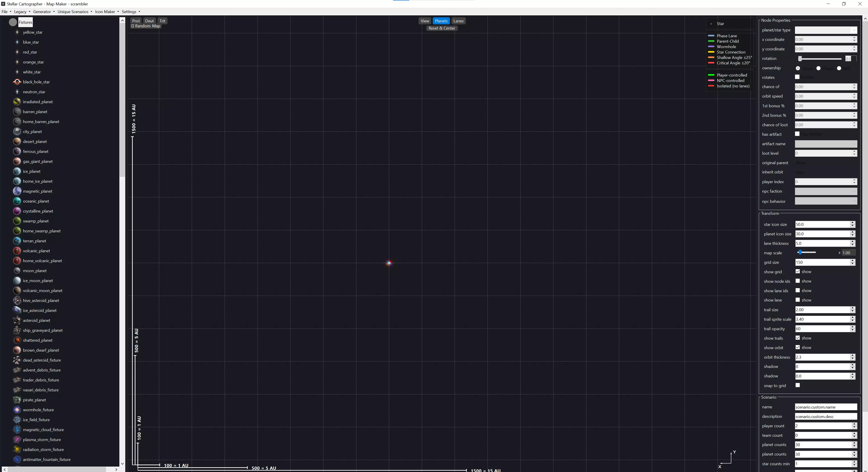Click the shattered_planet icon
Screen dimensions: 868x472
click(17, 340)
